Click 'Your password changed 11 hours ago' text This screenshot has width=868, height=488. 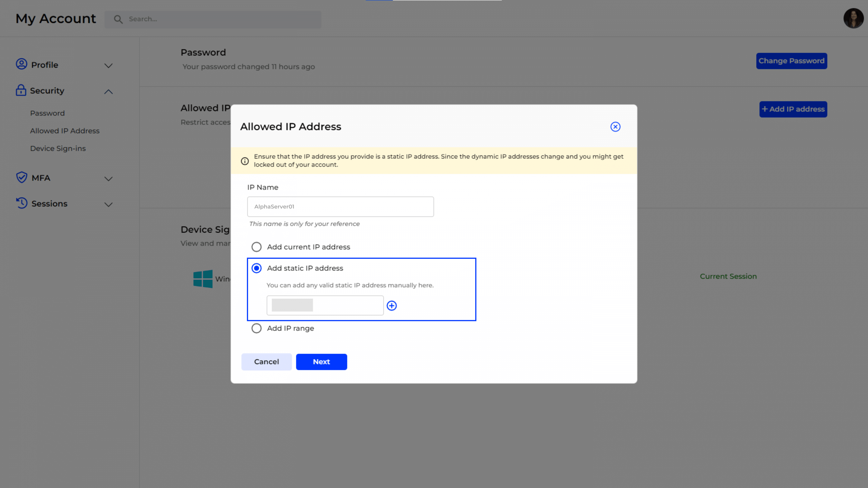tap(249, 67)
